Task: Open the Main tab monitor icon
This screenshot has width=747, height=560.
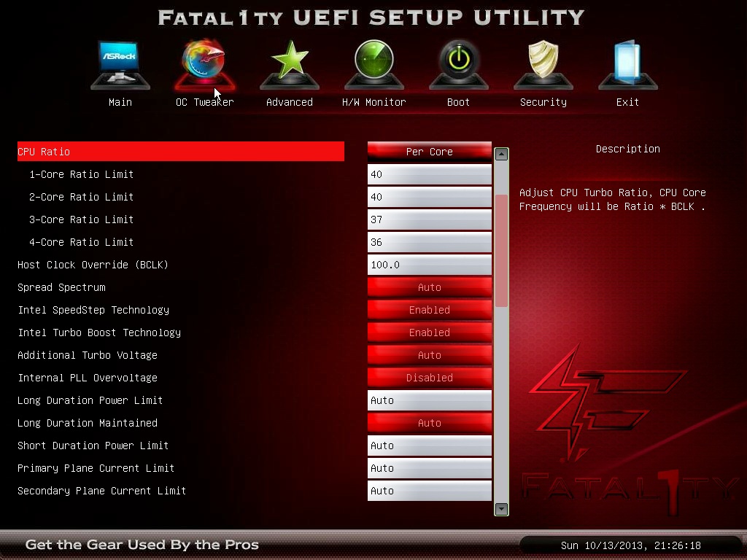Action: 120,65
